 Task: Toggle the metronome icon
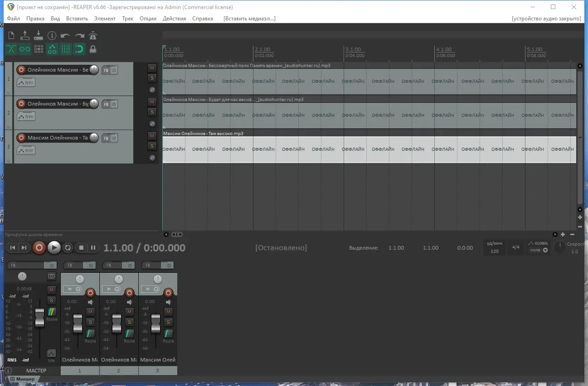coord(93,35)
